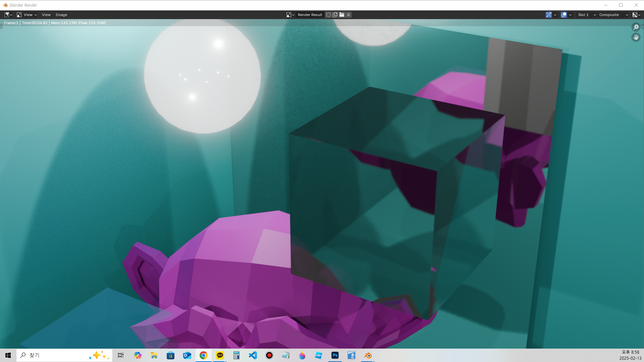644x362 pixels.
Task: Switch to Blender in the taskbar
Action: (368, 355)
